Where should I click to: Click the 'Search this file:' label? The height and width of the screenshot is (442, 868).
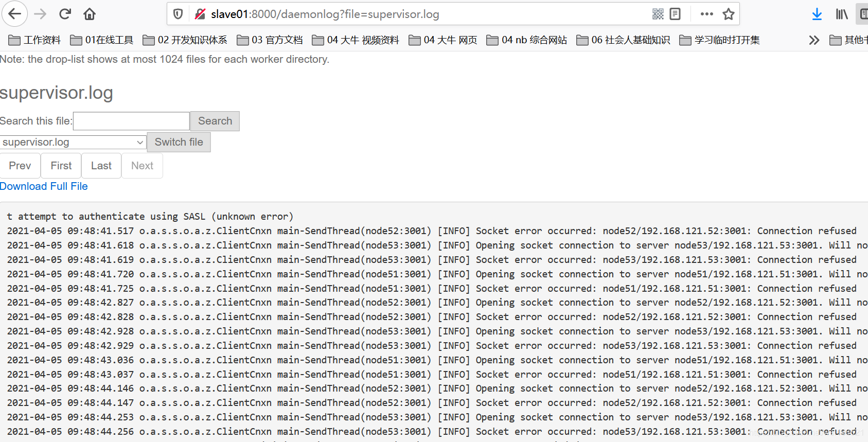(36, 121)
